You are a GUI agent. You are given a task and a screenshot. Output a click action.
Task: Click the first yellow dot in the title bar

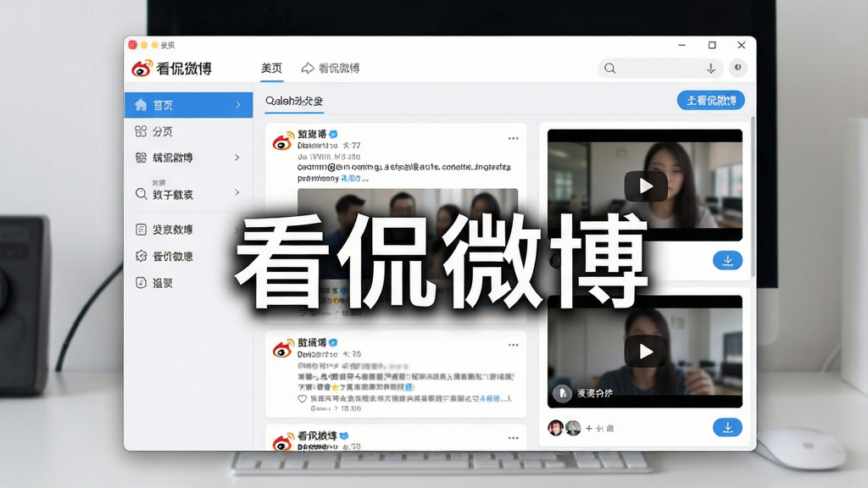tap(144, 45)
